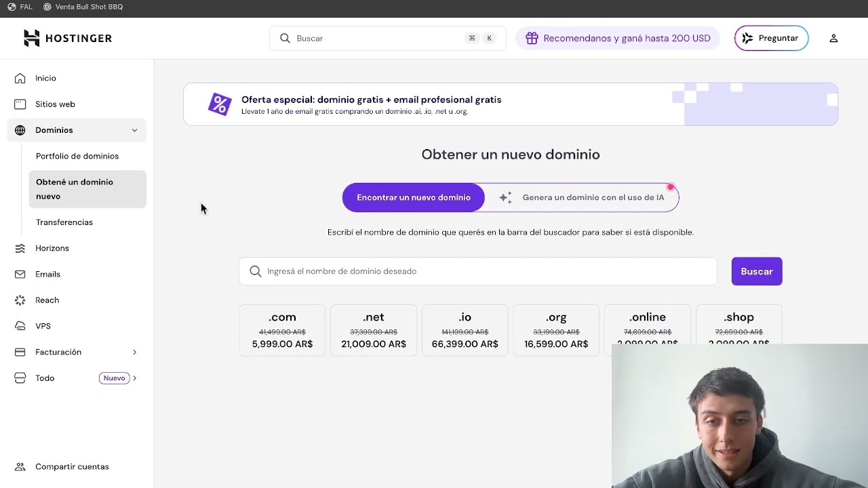Click the magnifier icon in top search bar

pyautogui.click(x=285, y=39)
